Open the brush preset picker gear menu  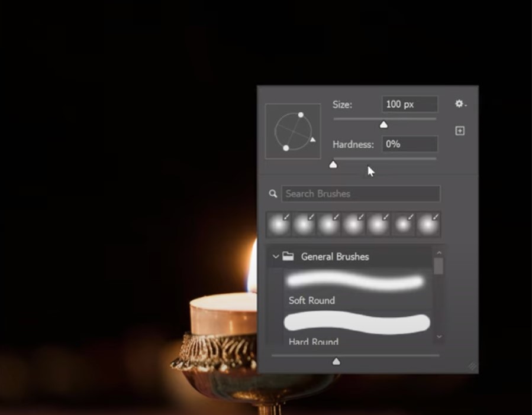coord(460,104)
